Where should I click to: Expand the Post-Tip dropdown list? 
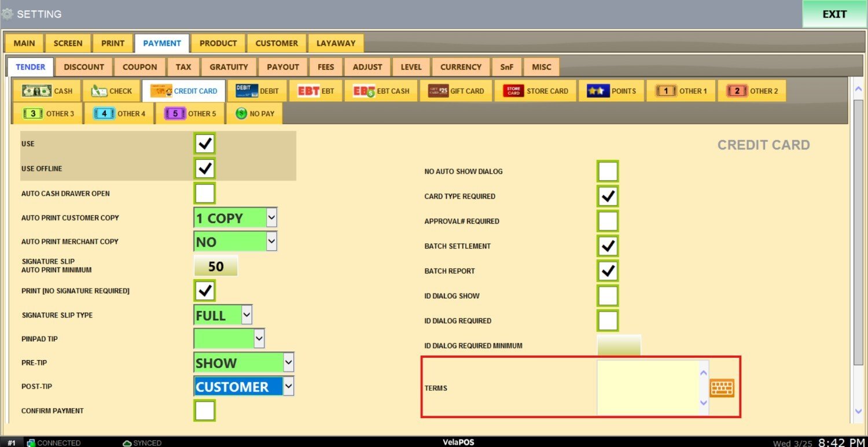pyautogui.click(x=288, y=386)
